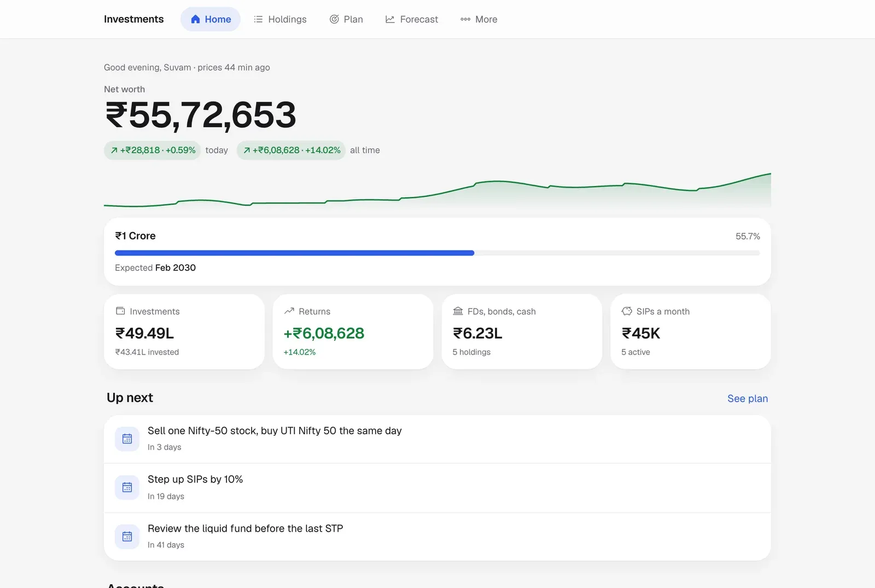
Task: Click the chart icon beside Forecast
Action: click(x=390, y=19)
